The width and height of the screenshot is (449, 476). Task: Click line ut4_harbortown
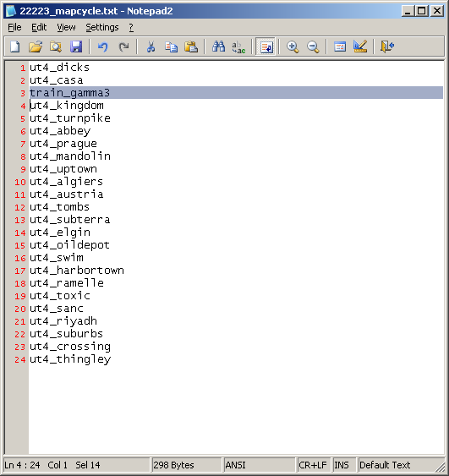(x=76, y=271)
